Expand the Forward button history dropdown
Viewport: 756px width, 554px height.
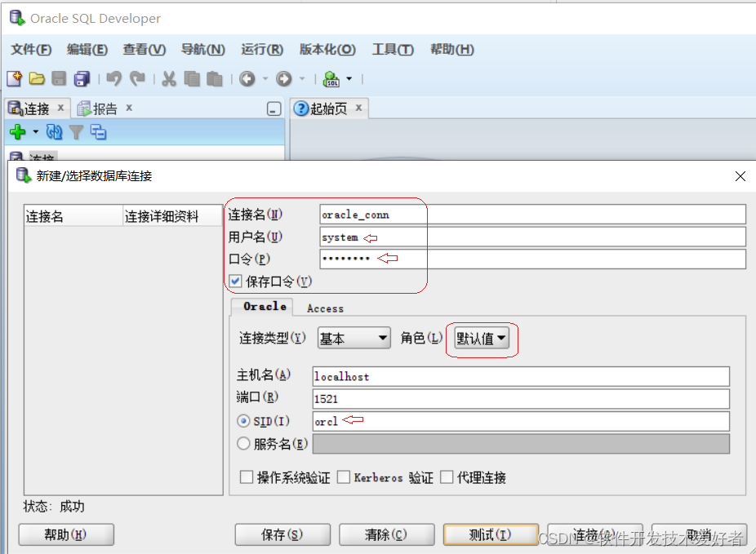tap(302, 78)
